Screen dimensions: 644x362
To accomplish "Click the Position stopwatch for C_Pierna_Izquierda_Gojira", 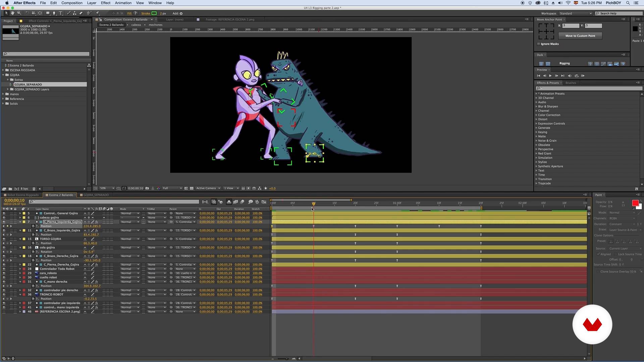I will (33, 226).
